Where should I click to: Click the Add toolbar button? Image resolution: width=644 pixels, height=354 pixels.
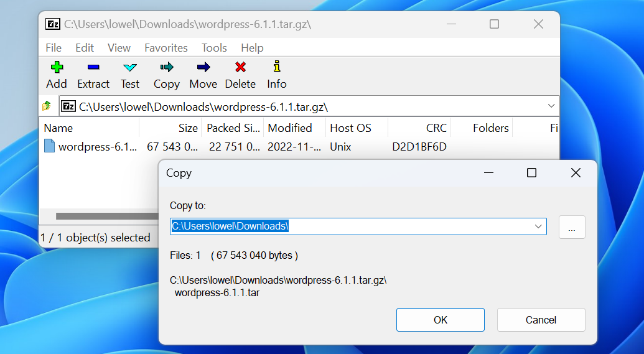point(57,75)
